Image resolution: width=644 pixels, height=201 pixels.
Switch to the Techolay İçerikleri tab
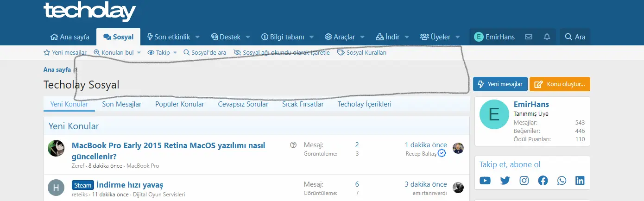(365, 104)
